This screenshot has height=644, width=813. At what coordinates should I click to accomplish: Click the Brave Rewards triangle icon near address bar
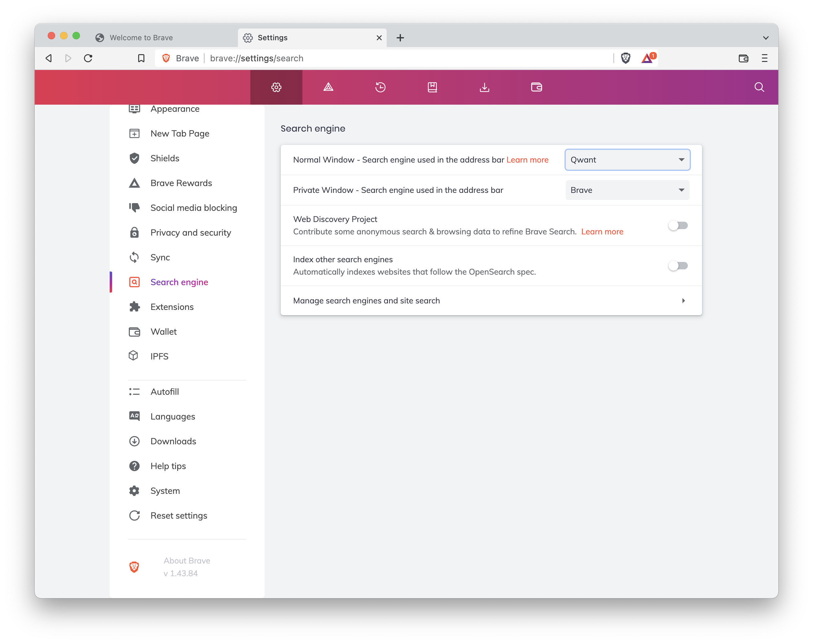pyautogui.click(x=647, y=59)
